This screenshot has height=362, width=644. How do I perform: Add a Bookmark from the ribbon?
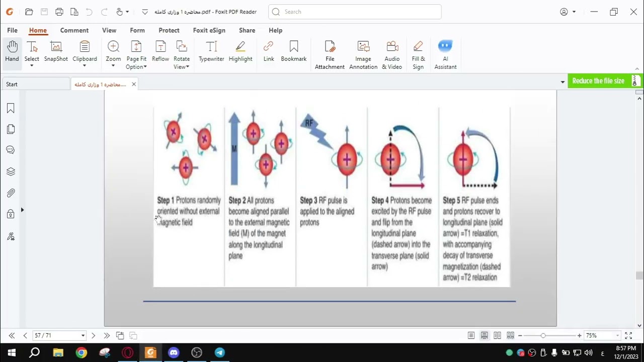click(x=294, y=52)
